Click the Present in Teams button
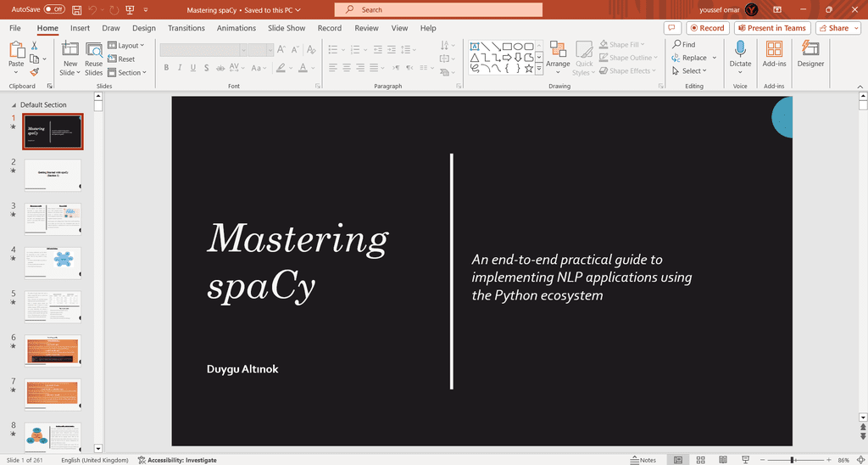868x465 pixels. tap(772, 28)
